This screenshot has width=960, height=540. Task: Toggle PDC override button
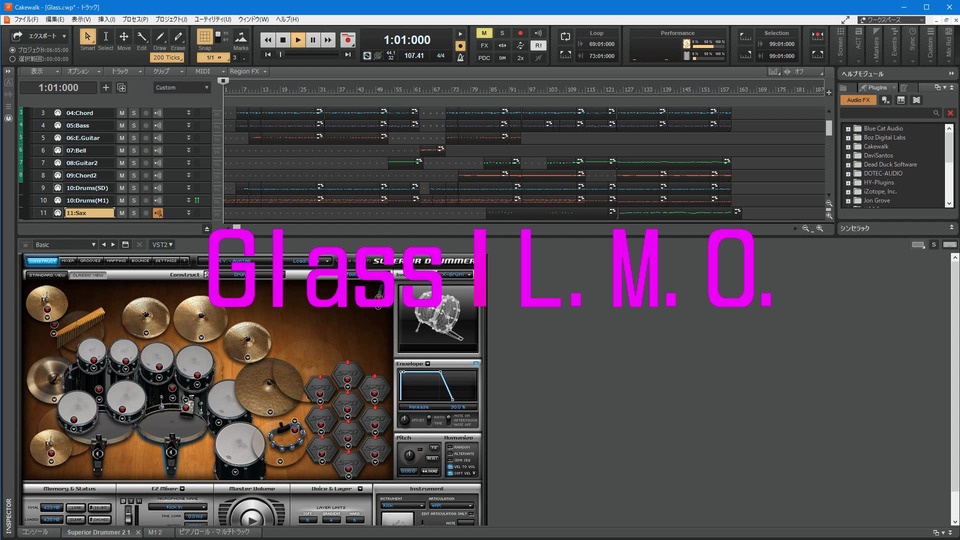484,58
